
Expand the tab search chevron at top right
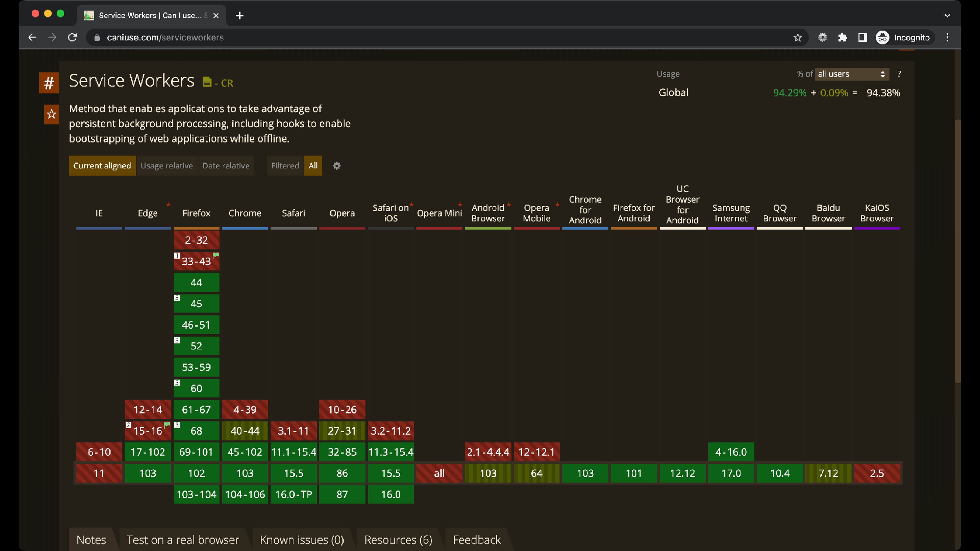947,16
